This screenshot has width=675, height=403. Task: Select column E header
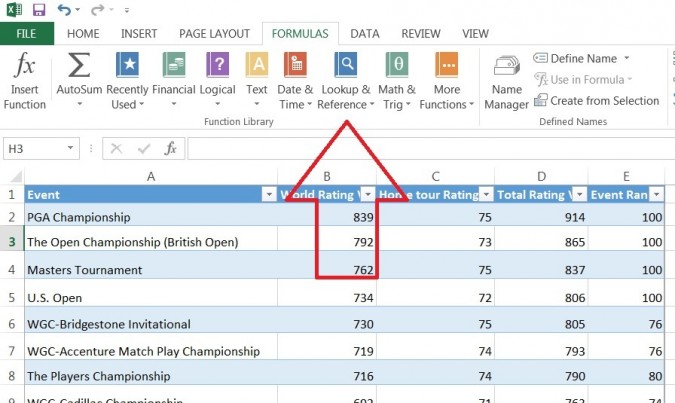626,177
